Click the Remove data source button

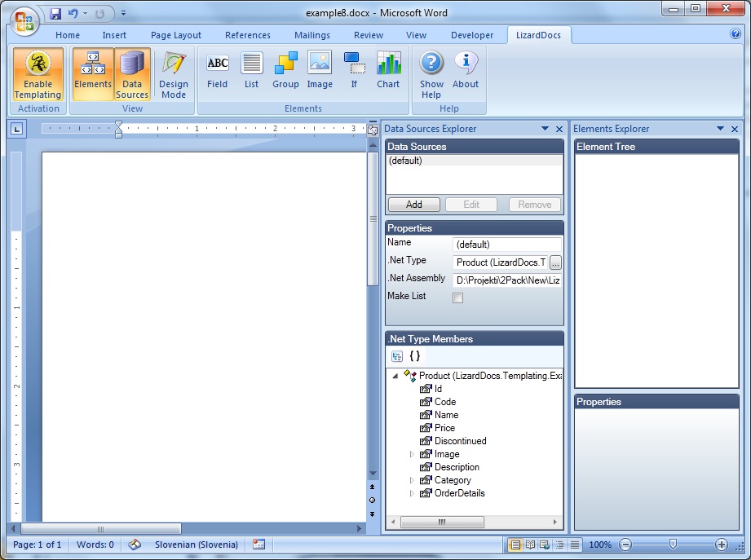[x=535, y=205]
